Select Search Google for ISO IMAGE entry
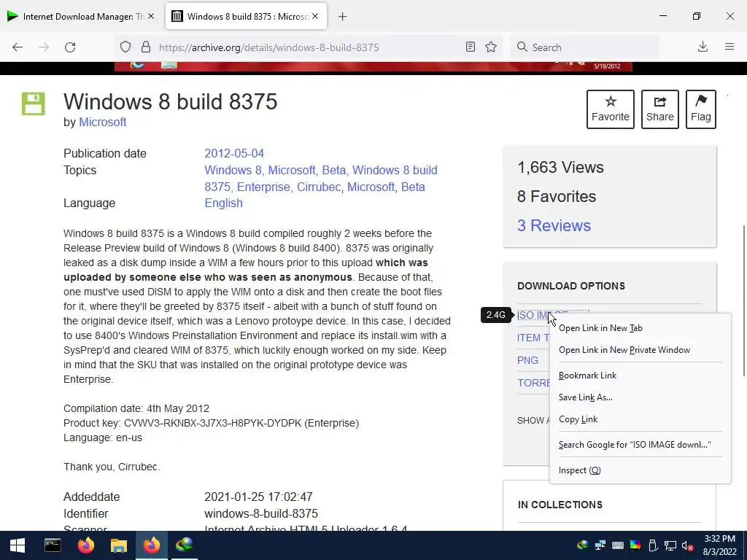 pos(640,444)
